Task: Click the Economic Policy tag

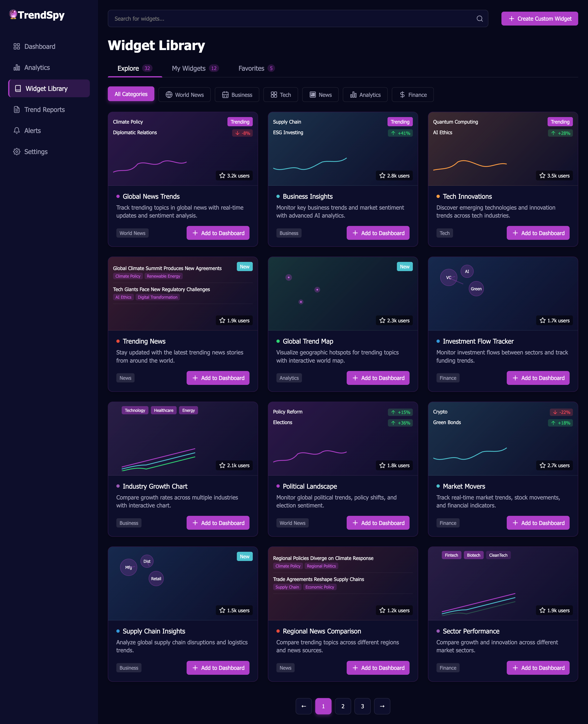Action: pyautogui.click(x=320, y=587)
